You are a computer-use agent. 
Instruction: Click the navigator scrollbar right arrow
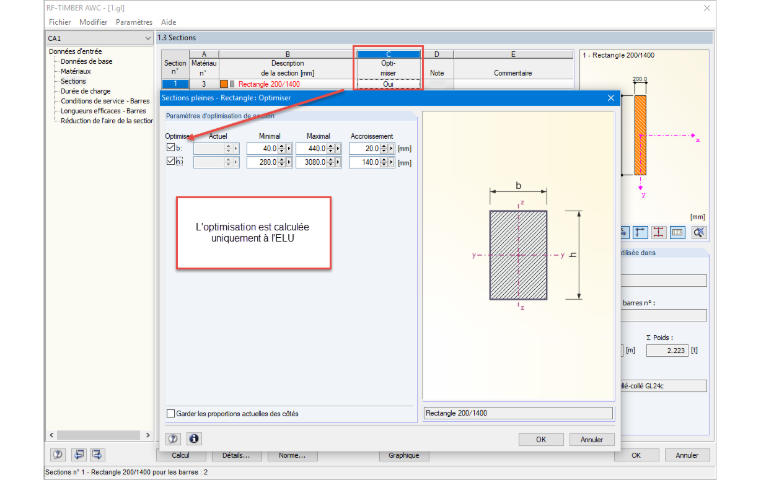pos(148,435)
